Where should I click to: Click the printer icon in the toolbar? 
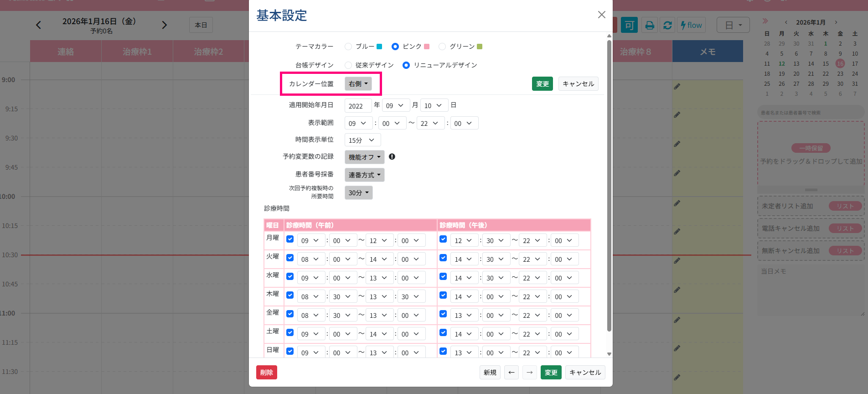650,26
